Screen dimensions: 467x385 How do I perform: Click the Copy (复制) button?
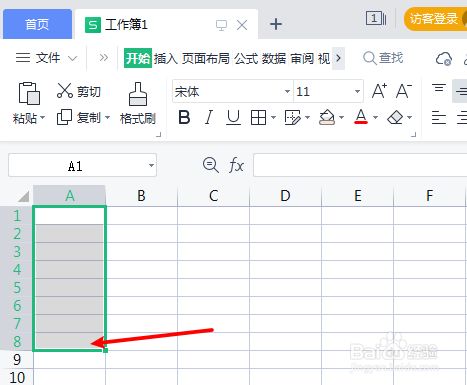80,117
